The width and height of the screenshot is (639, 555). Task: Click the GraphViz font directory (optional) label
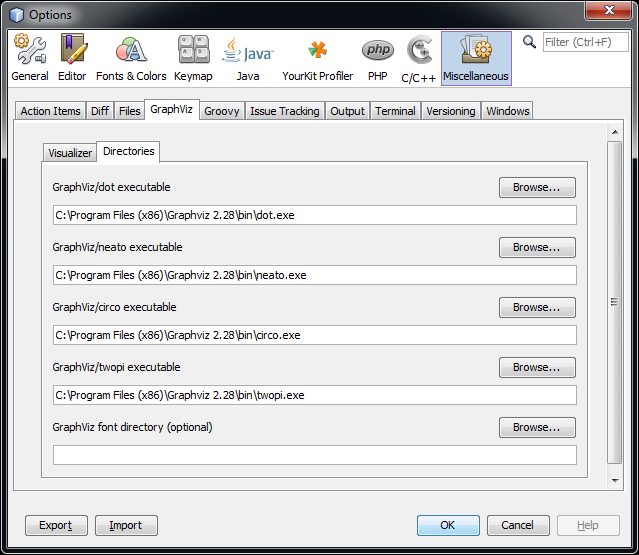coord(132,427)
